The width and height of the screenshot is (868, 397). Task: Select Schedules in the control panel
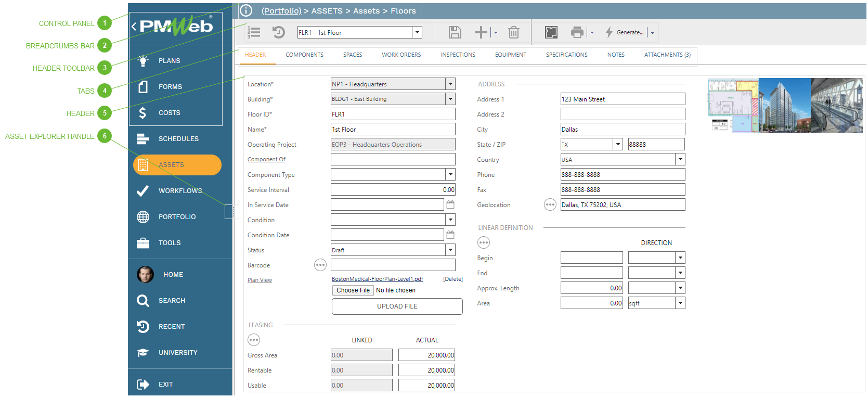click(178, 139)
